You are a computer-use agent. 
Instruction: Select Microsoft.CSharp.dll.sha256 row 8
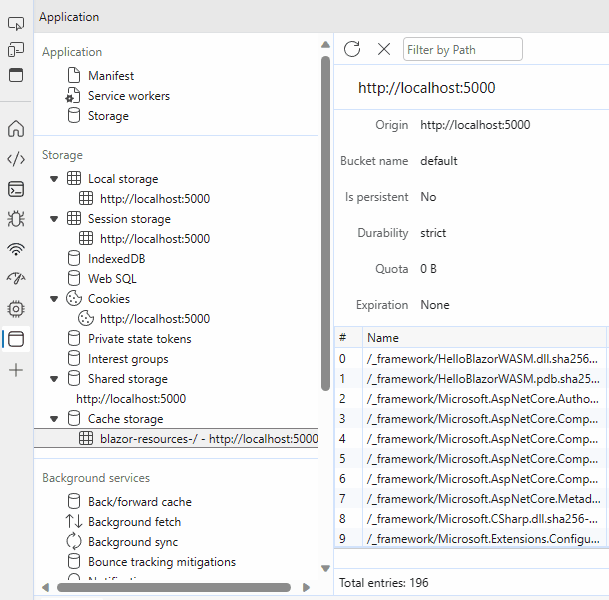click(472, 519)
